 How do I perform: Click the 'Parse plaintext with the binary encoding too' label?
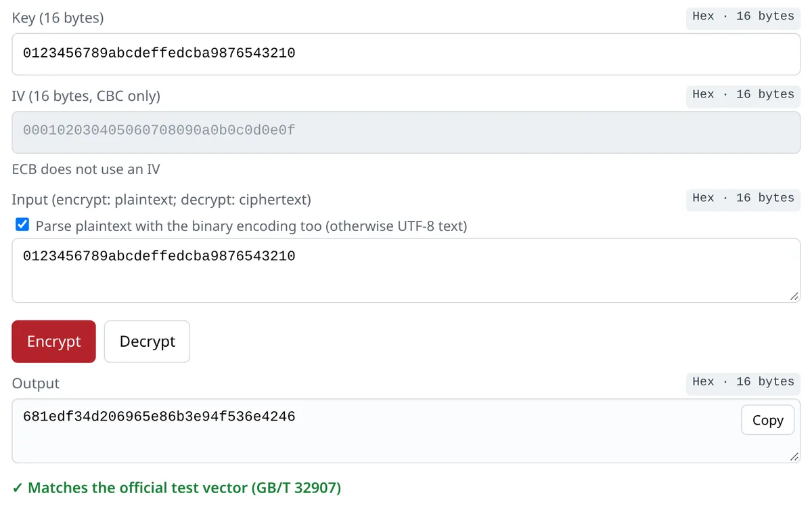(x=252, y=226)
